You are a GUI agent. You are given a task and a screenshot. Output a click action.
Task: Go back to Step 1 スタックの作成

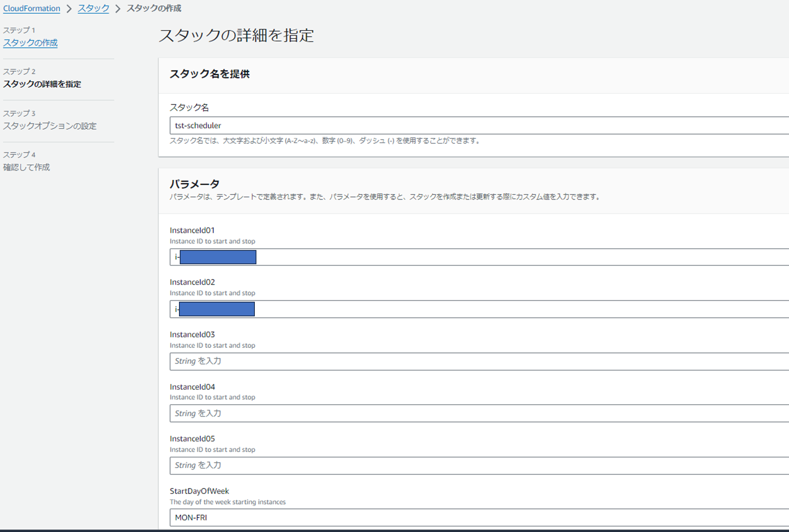click(x=30, y=43)
